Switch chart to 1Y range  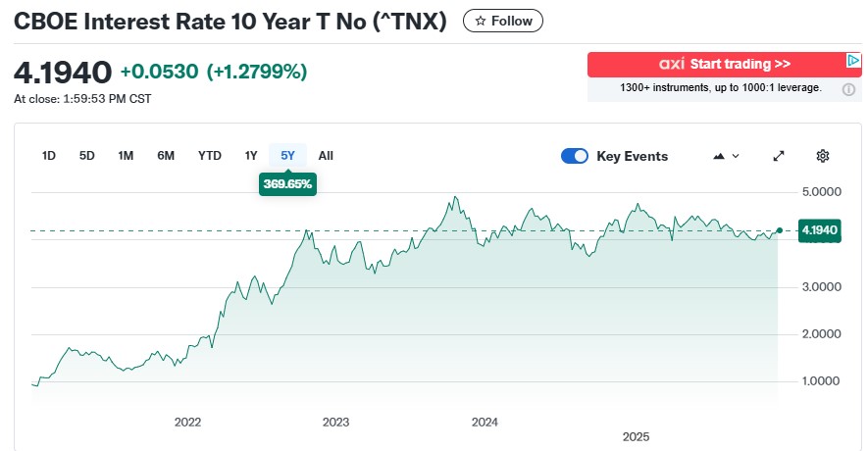coord(251,156)
